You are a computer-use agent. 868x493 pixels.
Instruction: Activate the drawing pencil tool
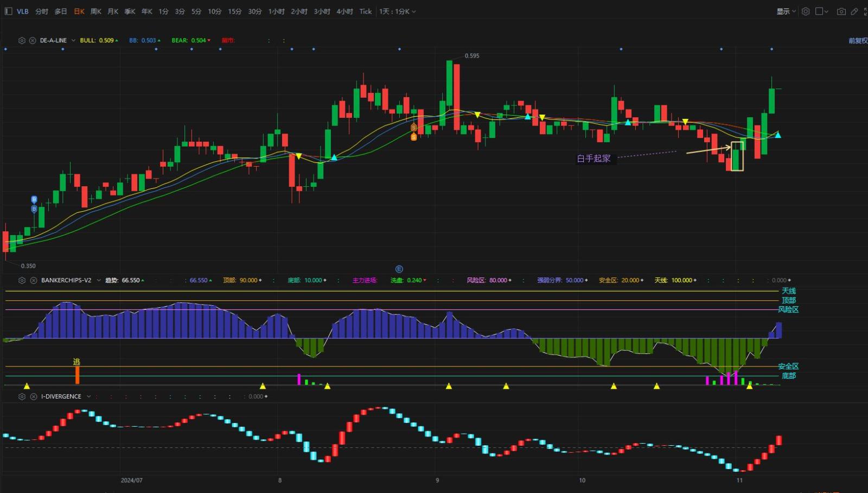854,11
